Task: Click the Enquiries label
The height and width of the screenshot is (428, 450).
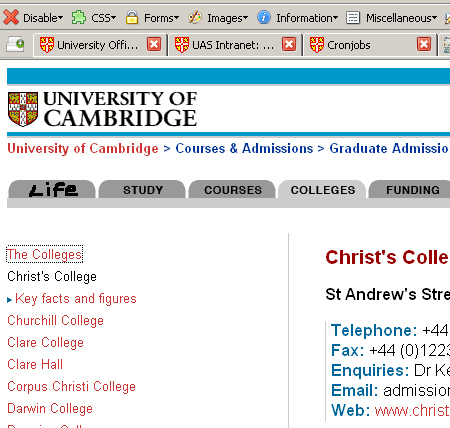Action: [370, 370]
